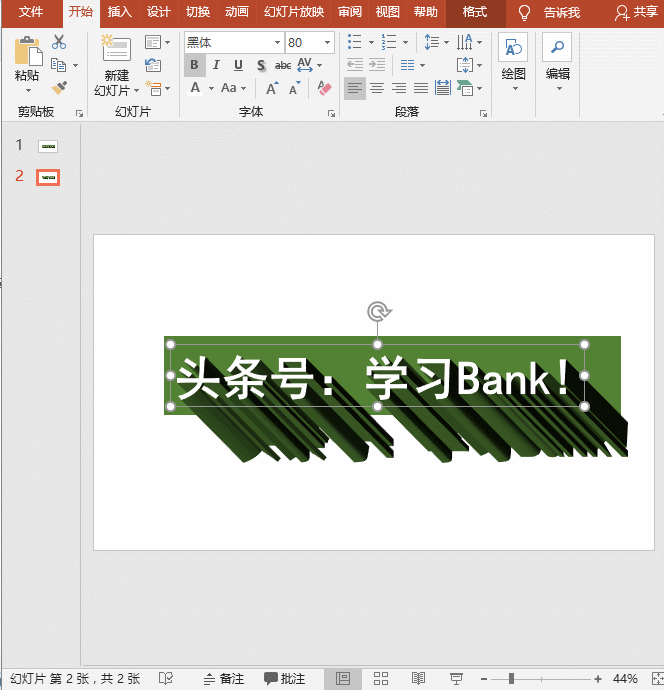Select slide 2 thumbnail
664x690 pixels.
pyautogui.click(x=48, y=177)
